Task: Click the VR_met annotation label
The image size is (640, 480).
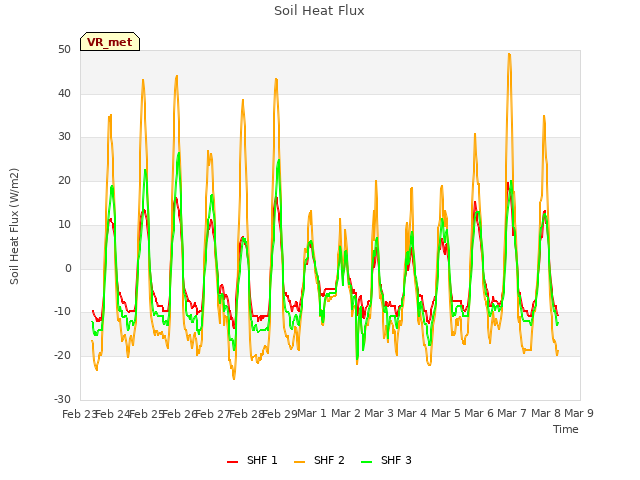Action: (110, 42)
